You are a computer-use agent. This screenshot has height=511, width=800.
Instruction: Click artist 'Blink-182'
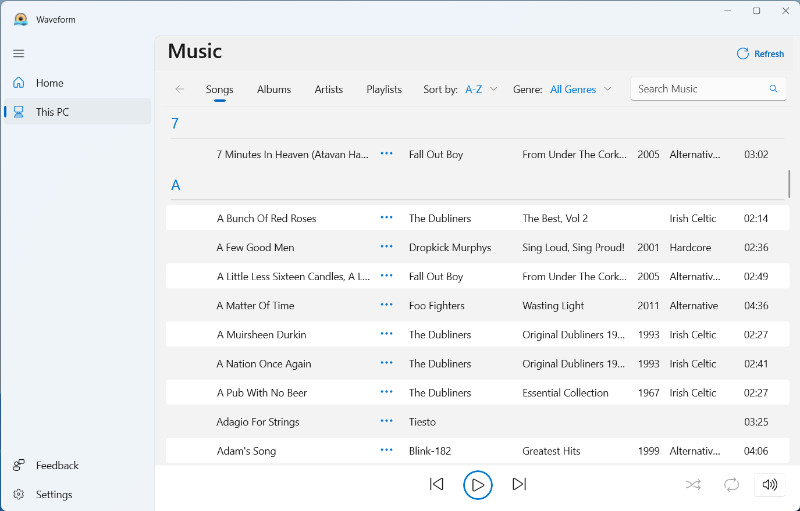pyautogui.click(x=430, y=451)
